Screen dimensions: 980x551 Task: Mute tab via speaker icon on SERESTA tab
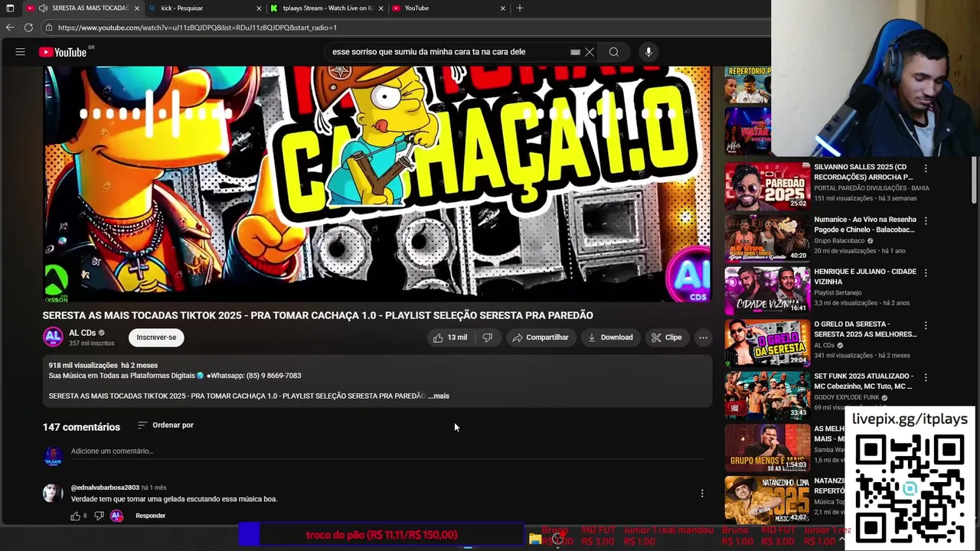coord(43,8)
